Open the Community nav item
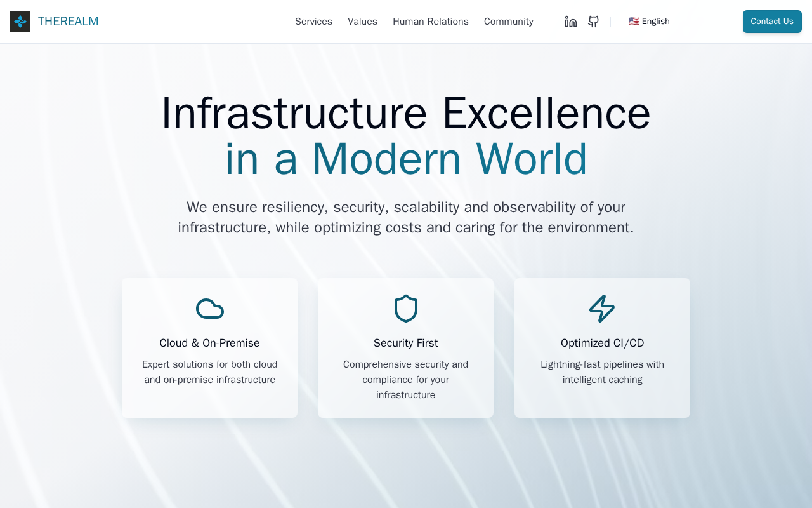This screenshot has width=812, height=508. point(509,22)
